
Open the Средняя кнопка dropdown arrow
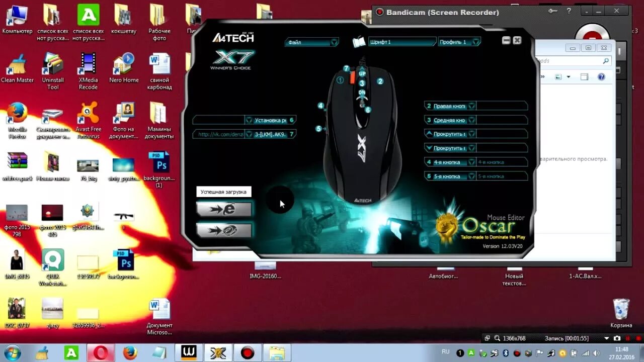471,120
